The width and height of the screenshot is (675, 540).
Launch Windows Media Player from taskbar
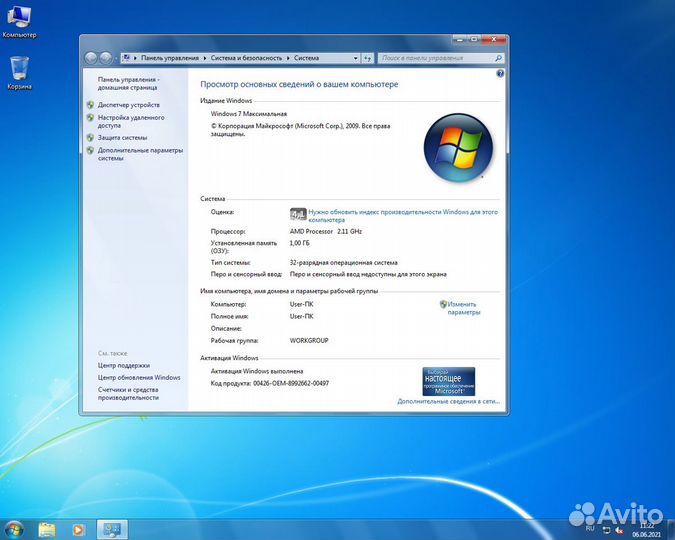click(78, 530)
